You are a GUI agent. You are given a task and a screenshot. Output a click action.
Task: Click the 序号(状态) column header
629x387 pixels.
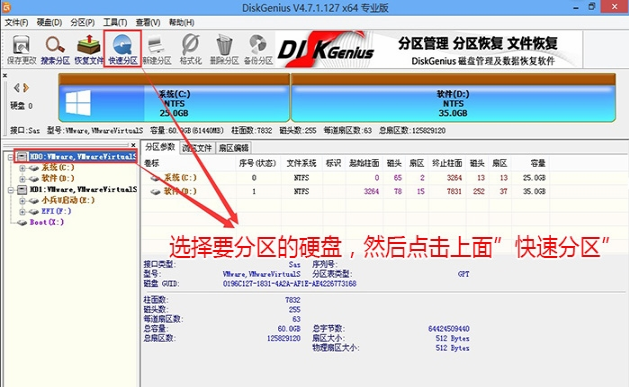click(257, 163)
